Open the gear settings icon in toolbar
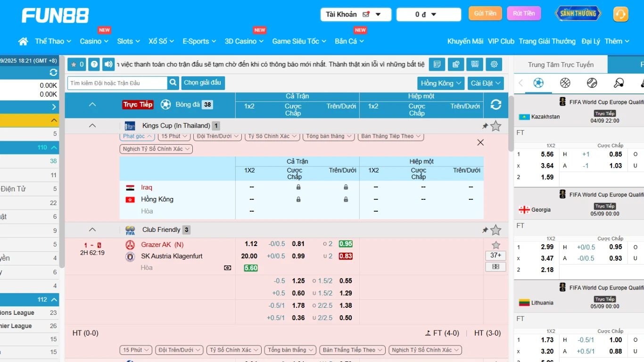Screen dimensions: 644x362 494,64
